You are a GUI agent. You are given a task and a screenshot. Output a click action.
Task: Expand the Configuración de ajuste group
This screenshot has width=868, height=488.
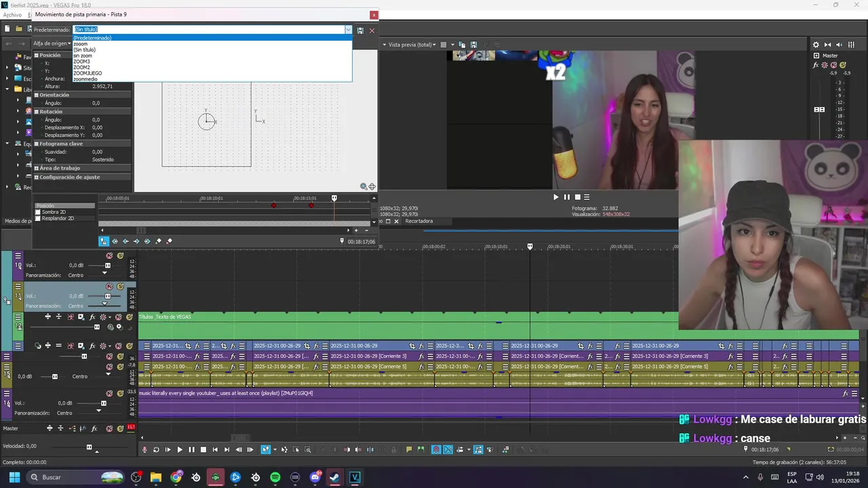[x=37, y=177]
